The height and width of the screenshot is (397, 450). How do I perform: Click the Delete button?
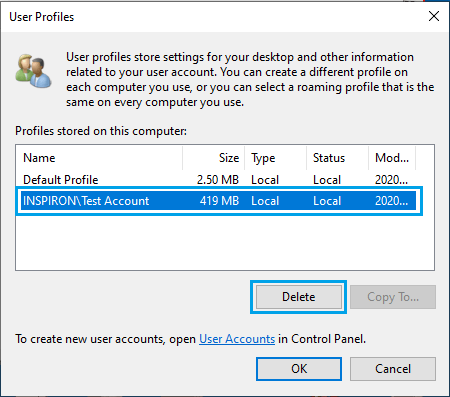click(299, 297)
